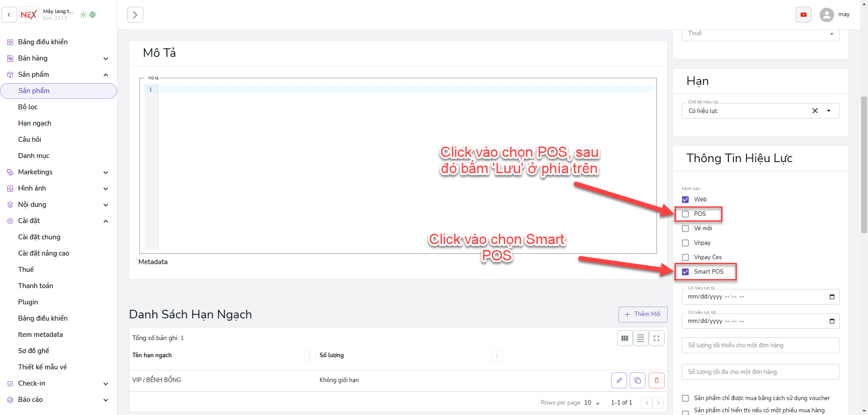This screenshot has height=415, width=868.
Task: Go to Thanh toán in settings menu
Action: point(36,286)
